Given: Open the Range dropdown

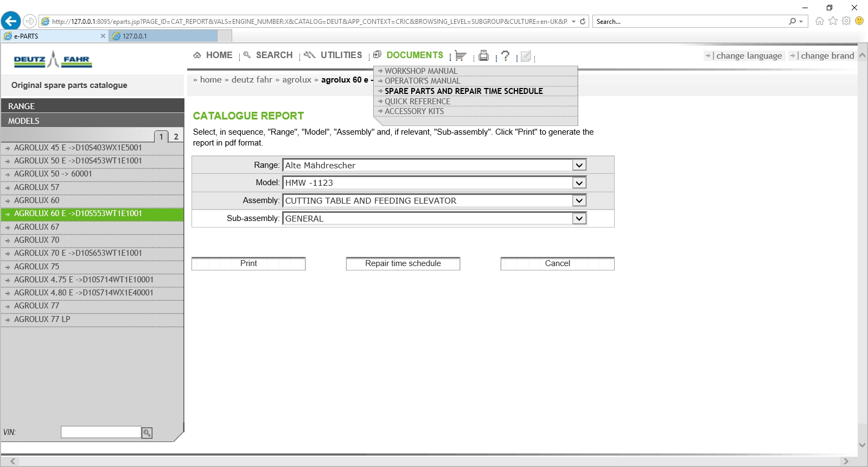Looking at the screenshot, I should pyautogui.click(x=579, y=165).
